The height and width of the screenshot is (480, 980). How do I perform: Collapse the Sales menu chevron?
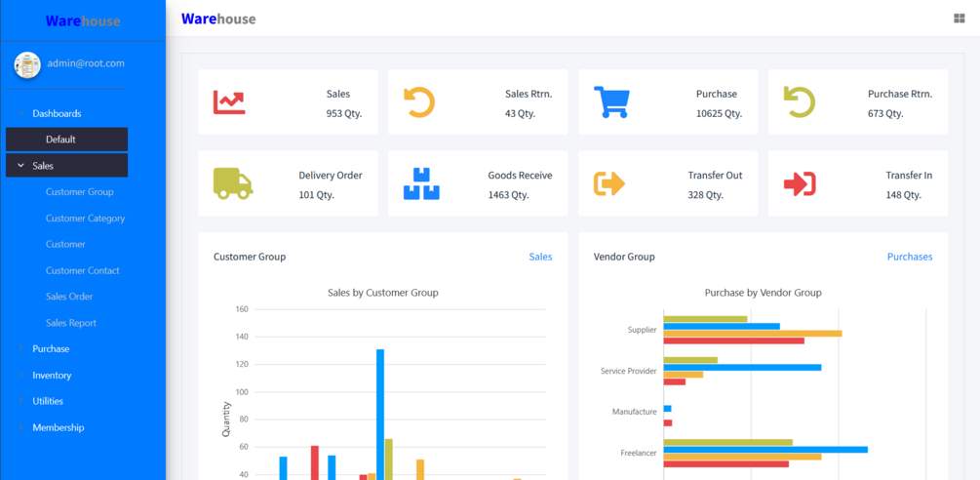(20, 166)
